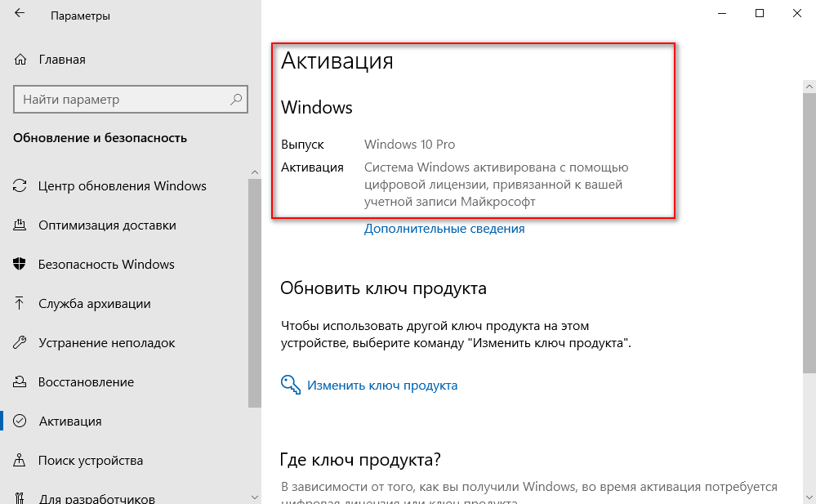Screen dimensions: 816x504
Task: Open Главная in the sidebar
Action: click(x=62, y=60)
